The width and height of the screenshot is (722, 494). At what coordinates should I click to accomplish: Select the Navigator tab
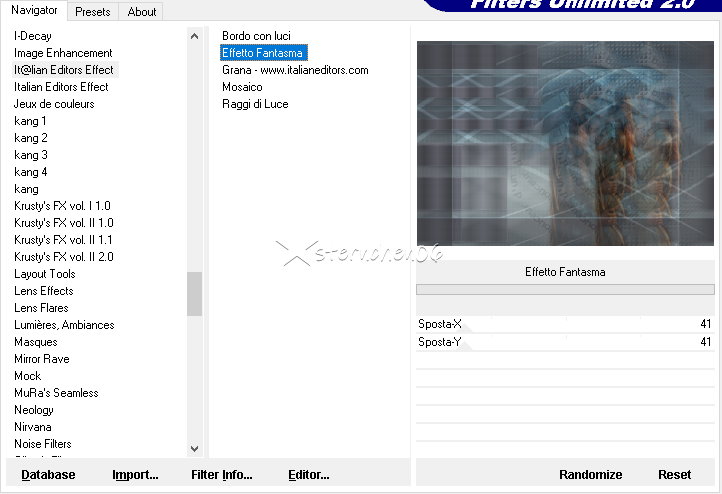pos(34,10)
